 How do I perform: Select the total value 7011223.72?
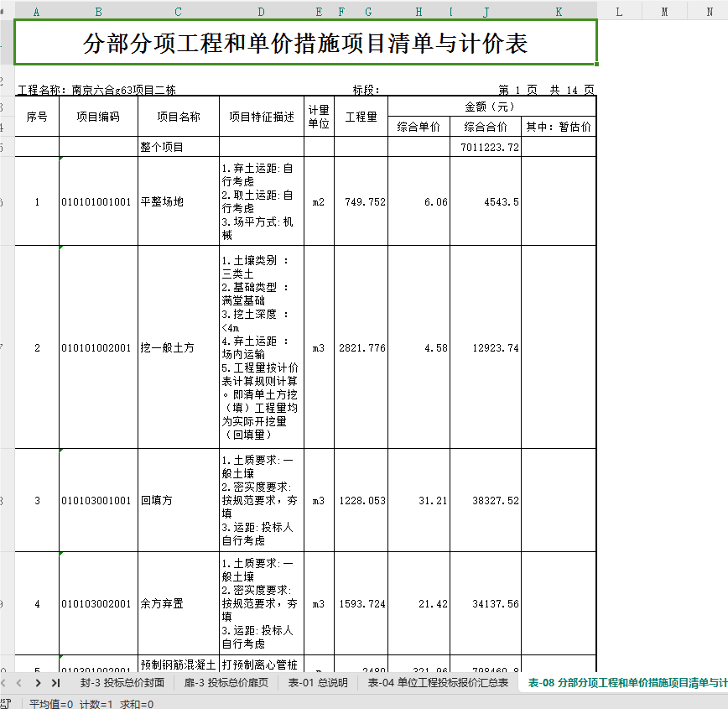pos(486,147)
